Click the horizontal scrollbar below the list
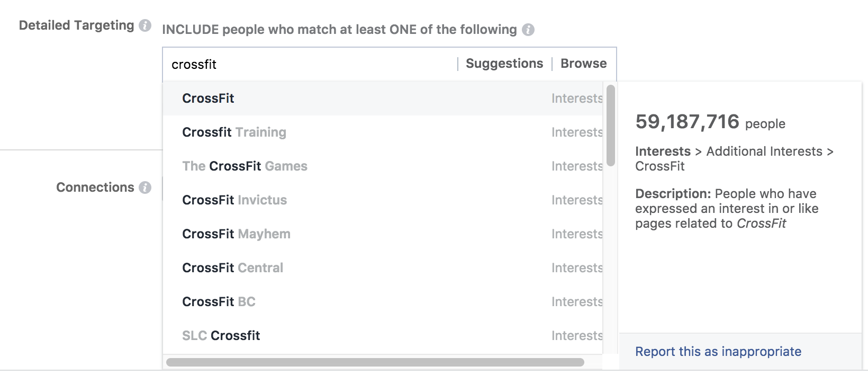Viewport: 868px width, 375px height. 376,363
